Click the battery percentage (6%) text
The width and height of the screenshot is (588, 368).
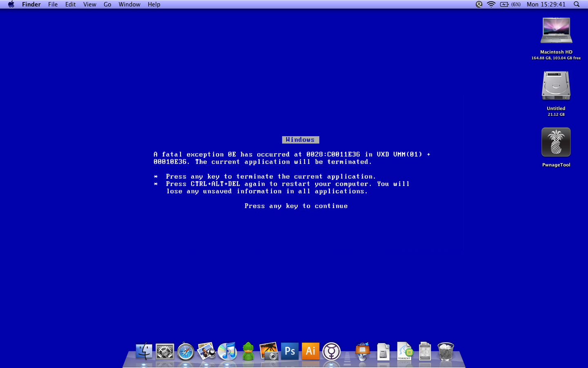click(516, 4)
